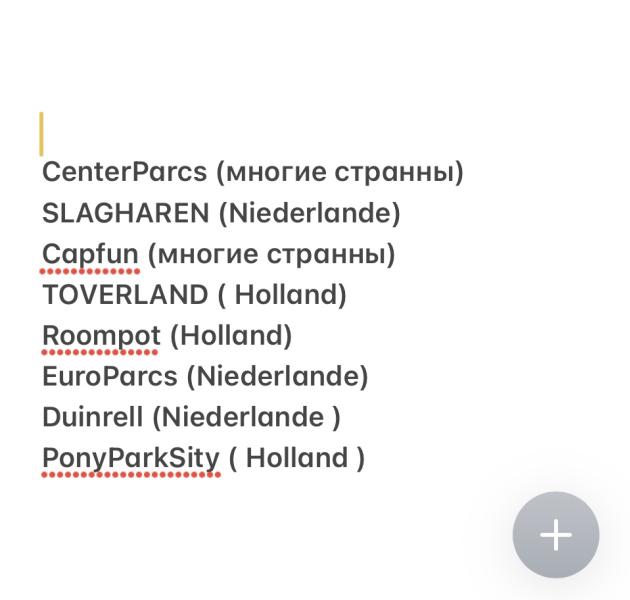630x600 pixels.
Task: Click (многие странны) after CenterParcs
Action: (x=340, y=173)
